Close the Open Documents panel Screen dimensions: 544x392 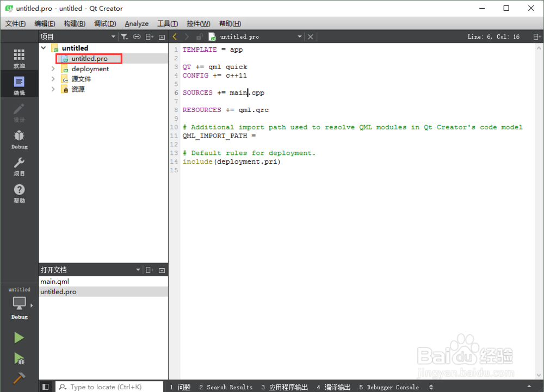pos(162,270)
